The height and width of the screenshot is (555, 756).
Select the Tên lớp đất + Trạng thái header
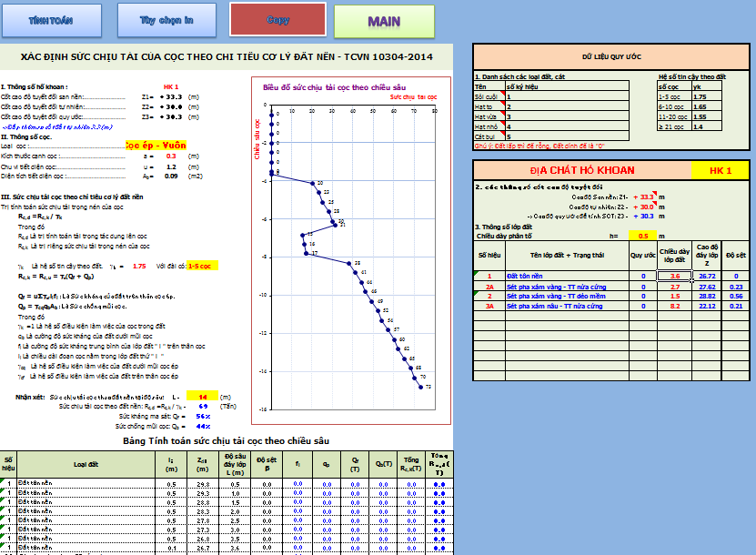pyautogui.click(x=567, y=255)
